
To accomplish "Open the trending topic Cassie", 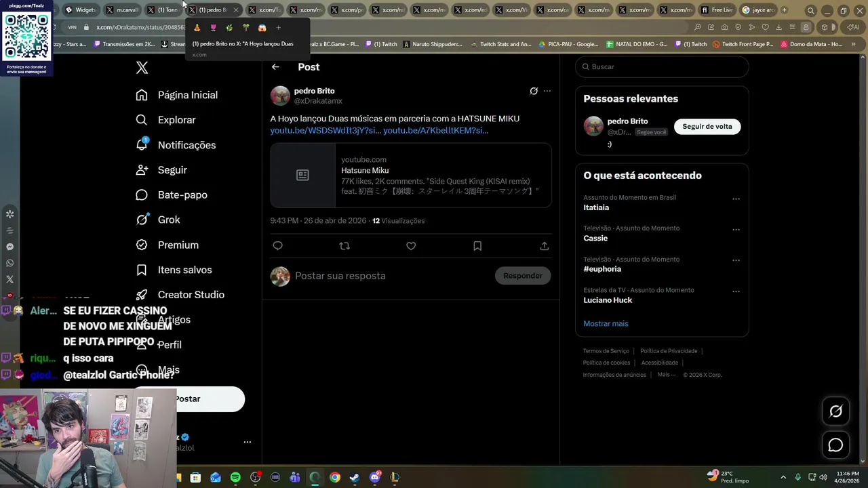I will (595, 239).
